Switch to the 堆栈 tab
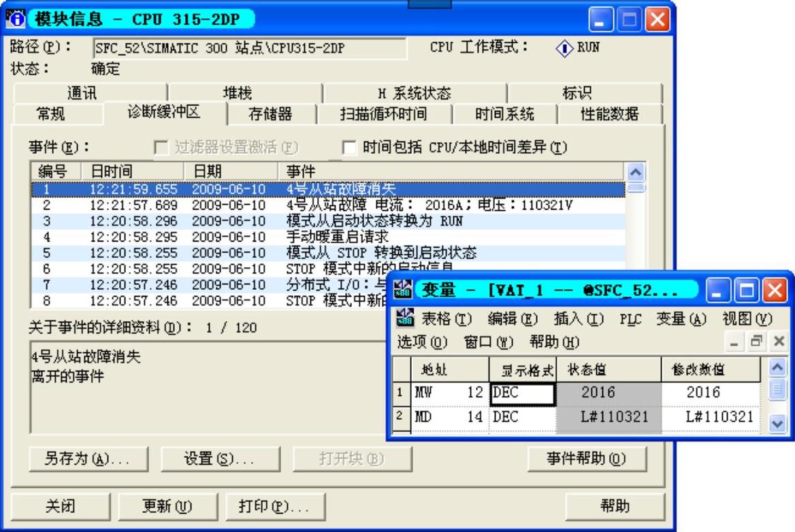The height and width of the screenshot is (532, 795). tap(246, 93)
